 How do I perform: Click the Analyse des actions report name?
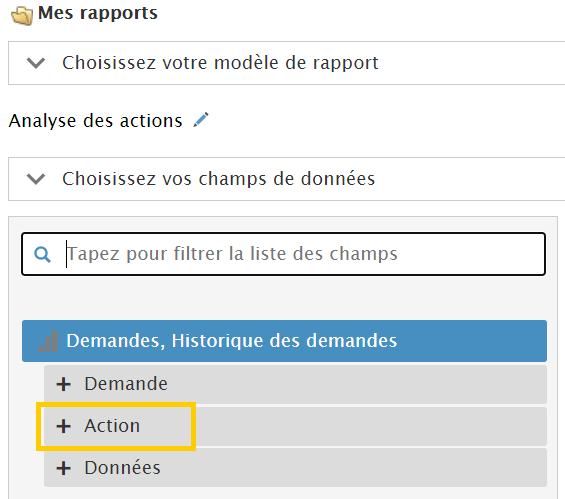95,120
